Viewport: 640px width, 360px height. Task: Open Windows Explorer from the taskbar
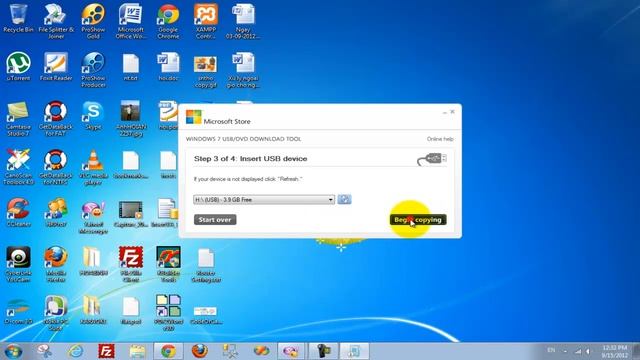point(138,351)
